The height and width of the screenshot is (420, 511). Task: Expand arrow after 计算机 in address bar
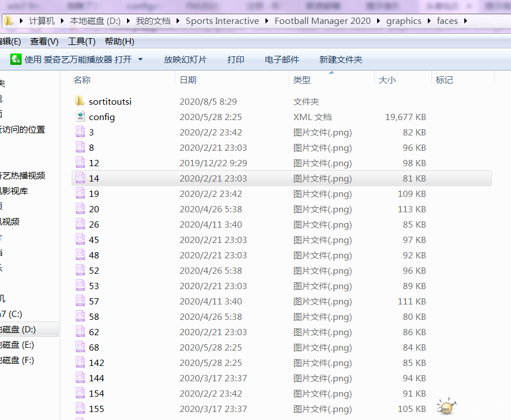(62, 21)
